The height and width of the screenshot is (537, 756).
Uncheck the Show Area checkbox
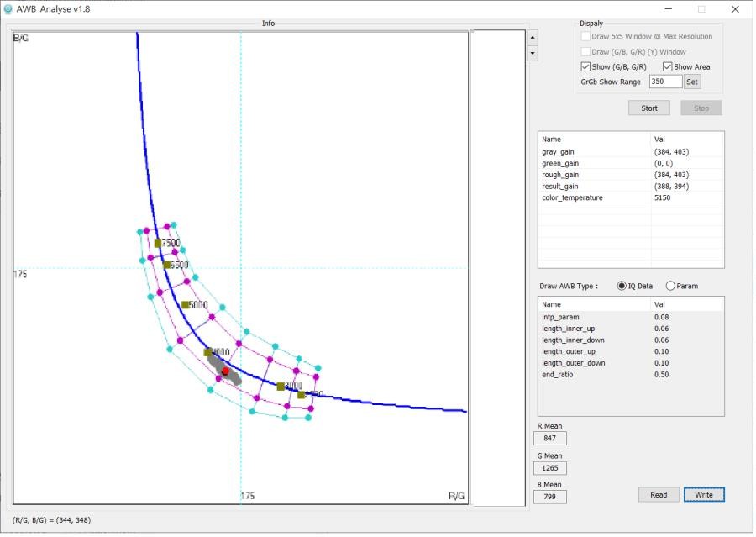pyautogui.click(x=668, y=66)
